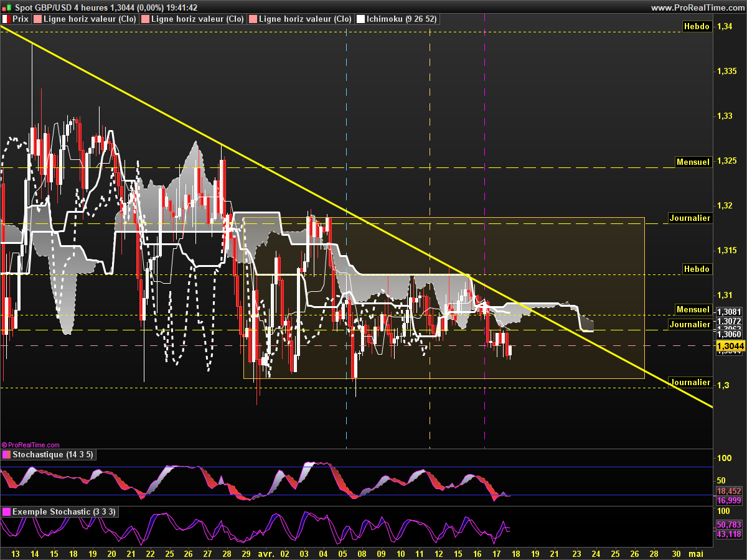Click the 05 date label on time axis

pyautogui.click(x=343, y=553)
